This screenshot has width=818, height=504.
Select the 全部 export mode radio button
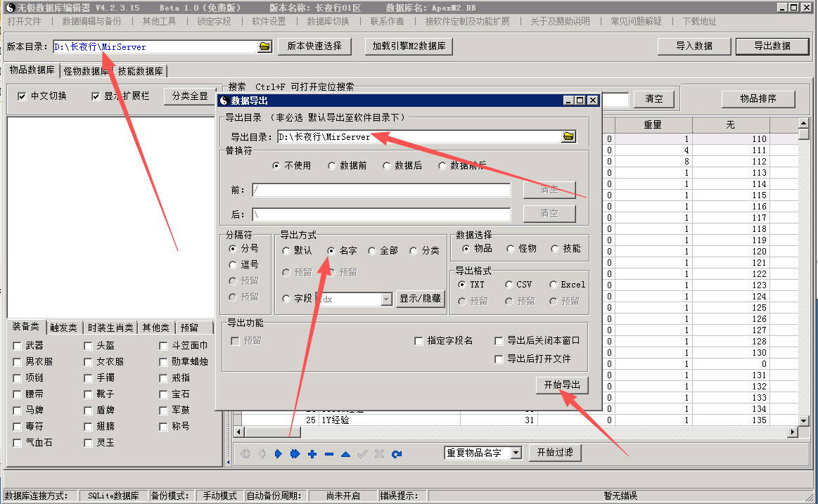coord(373,251)
